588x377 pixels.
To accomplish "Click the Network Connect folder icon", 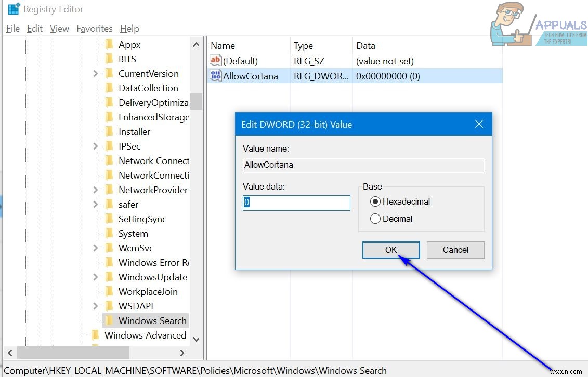I will (109, 160).
